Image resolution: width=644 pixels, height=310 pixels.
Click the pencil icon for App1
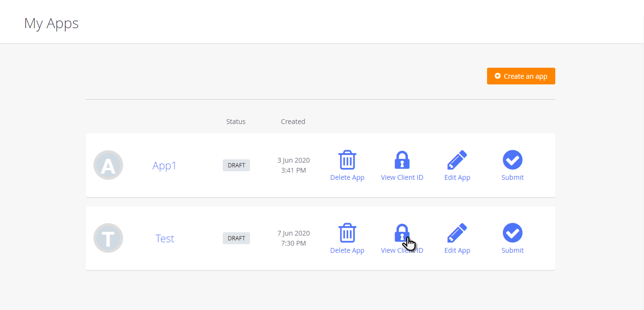(457, 160)
